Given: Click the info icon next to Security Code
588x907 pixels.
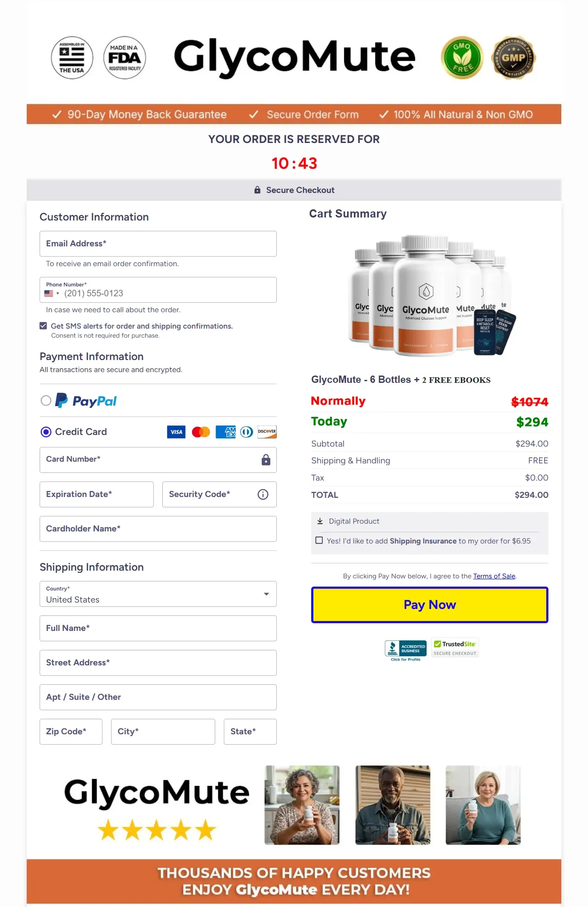Looking at the screenshot, I should click(263, 494).
